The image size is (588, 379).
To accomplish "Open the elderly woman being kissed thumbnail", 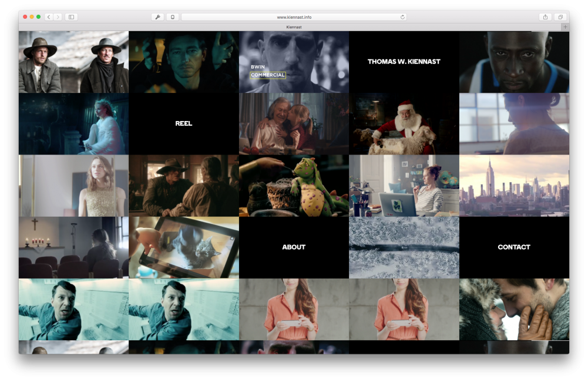I will coord(294,124).
